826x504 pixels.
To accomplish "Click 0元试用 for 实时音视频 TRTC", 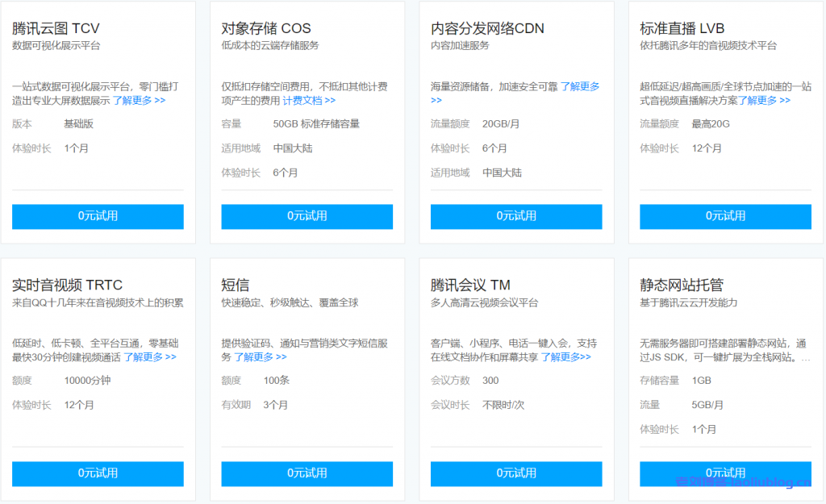I will (x=98, y=473).
